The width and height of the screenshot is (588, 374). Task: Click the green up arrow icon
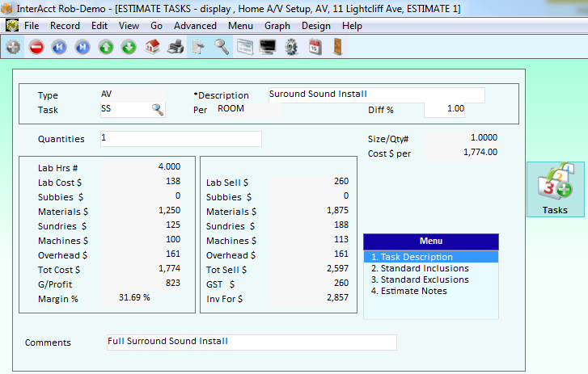(106, 47)
